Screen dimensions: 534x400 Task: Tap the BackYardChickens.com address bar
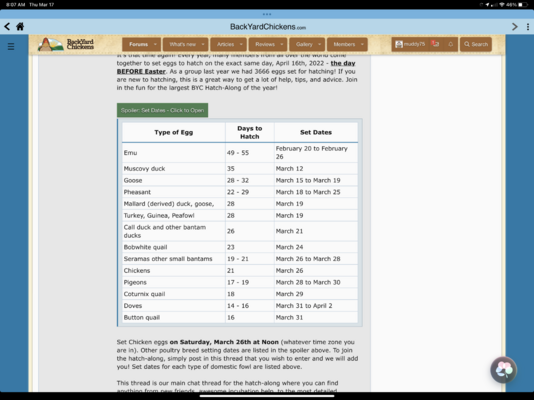[268, 27]
